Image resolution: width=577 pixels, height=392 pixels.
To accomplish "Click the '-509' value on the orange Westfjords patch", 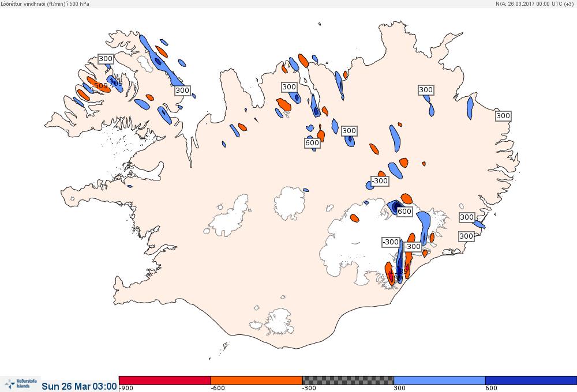I will point(99,86).
